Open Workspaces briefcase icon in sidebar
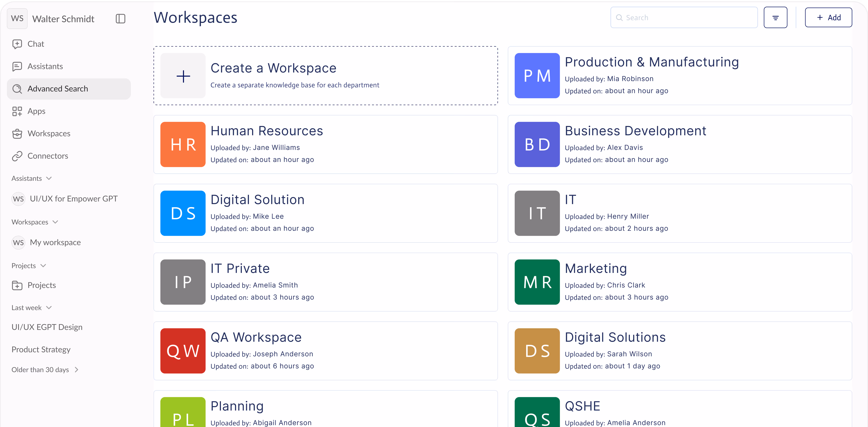The height and width of the screenshot is (427, 868). tap(17, 134)
